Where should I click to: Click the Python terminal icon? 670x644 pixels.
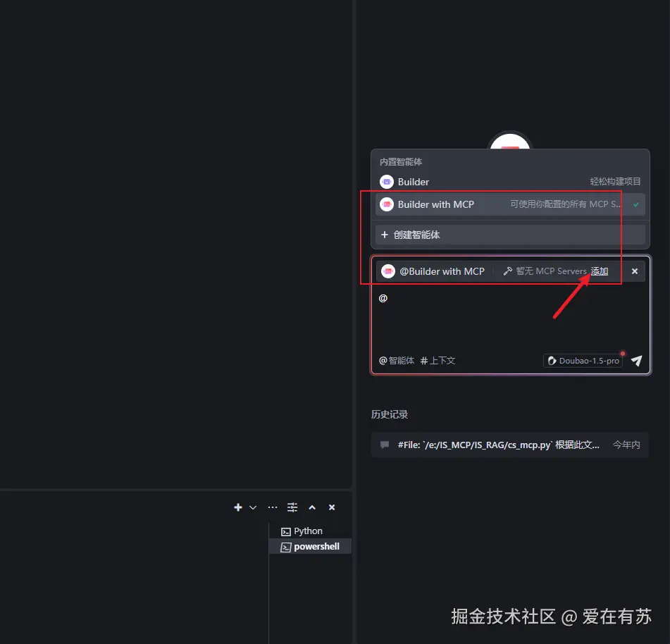(286, 531)
